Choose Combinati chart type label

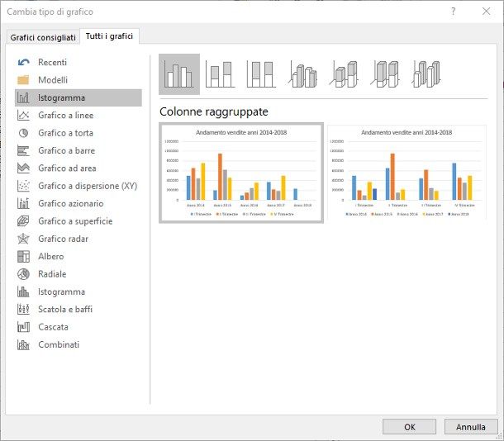coord(59,344)
